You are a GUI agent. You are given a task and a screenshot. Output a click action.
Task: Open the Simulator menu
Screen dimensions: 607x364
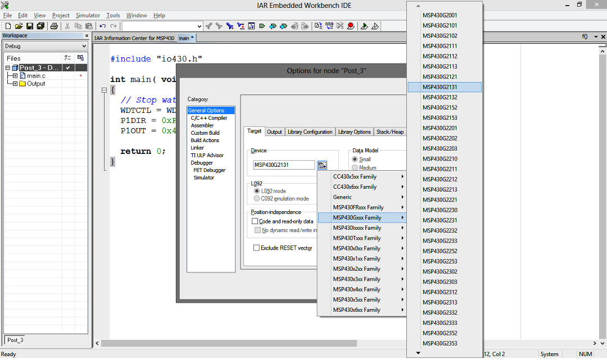88,16
